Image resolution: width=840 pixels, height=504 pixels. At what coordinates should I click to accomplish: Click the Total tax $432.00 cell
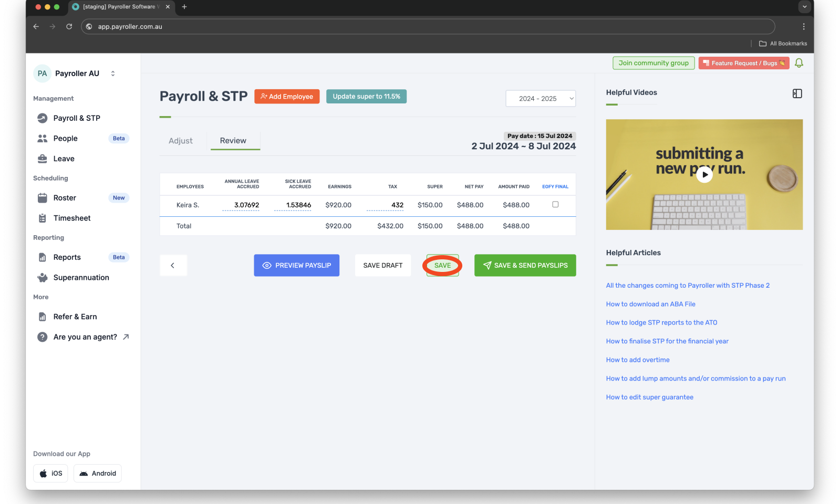pyautogui.click(x=390, y=226)
